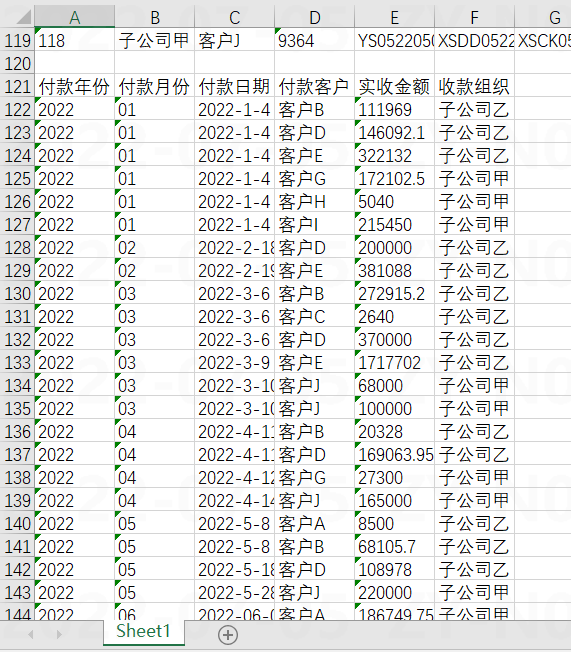Click amount cell 108978
Image resolution: width=571 pixels, height=652 pixels.
point(394,570)
